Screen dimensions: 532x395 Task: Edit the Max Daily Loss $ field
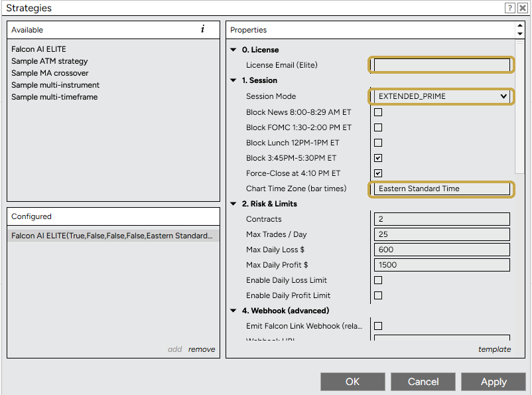click(x=442, y=250)
